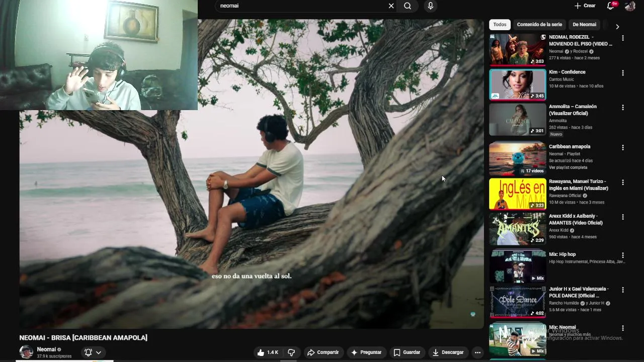Select the Todos filter chip
Image resolution: width=644 pixels, height=362 pixels.
point(500,25)
